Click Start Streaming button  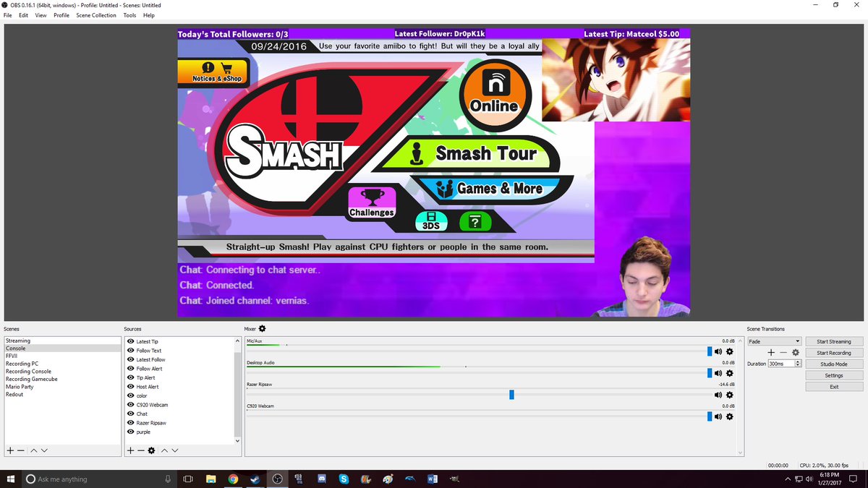(834, 341)
